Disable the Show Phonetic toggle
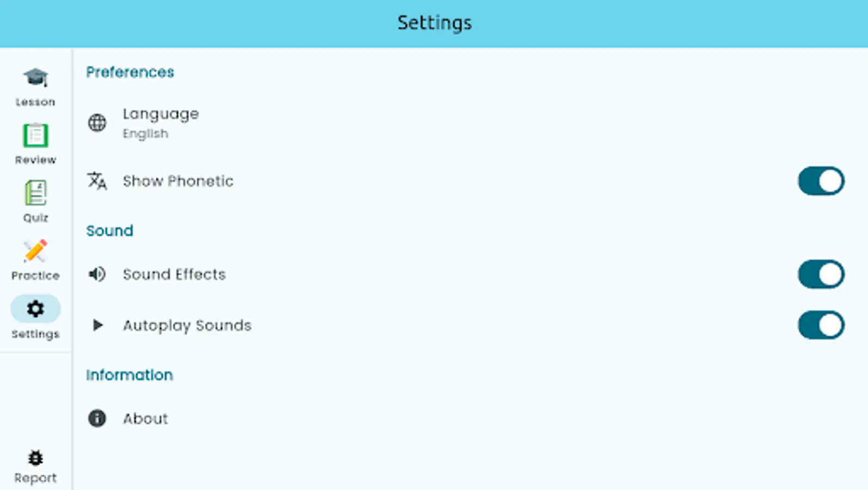 pyautogui.click(x=821, y=181)
